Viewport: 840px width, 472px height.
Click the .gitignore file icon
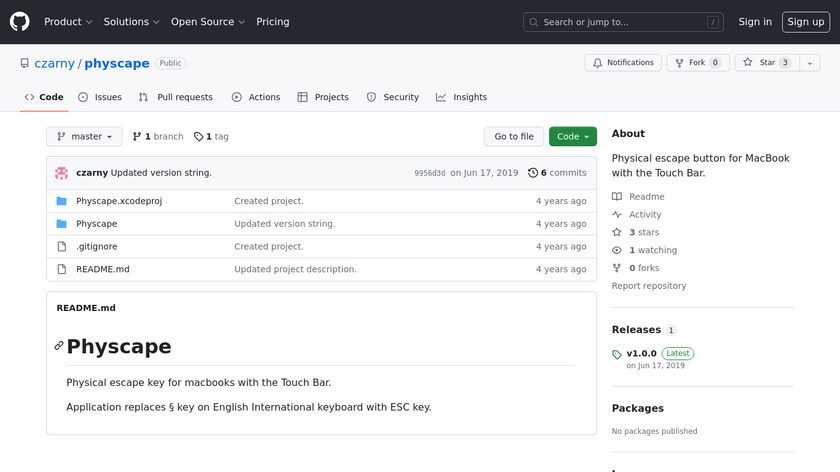click(x=62, y=247)
